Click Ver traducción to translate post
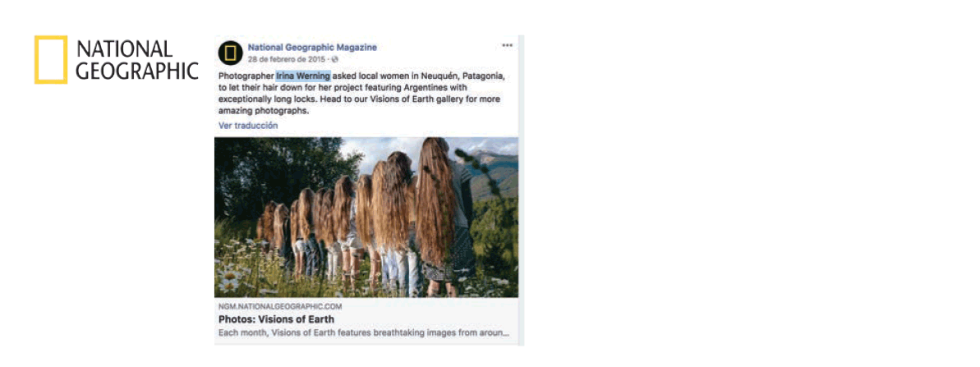 (x=248, y=126)
